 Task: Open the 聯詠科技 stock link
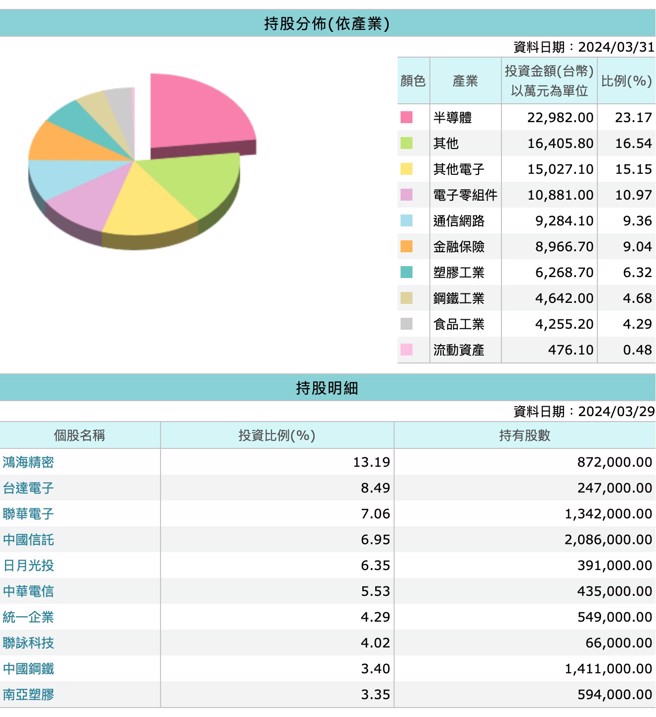pos(28,643)
